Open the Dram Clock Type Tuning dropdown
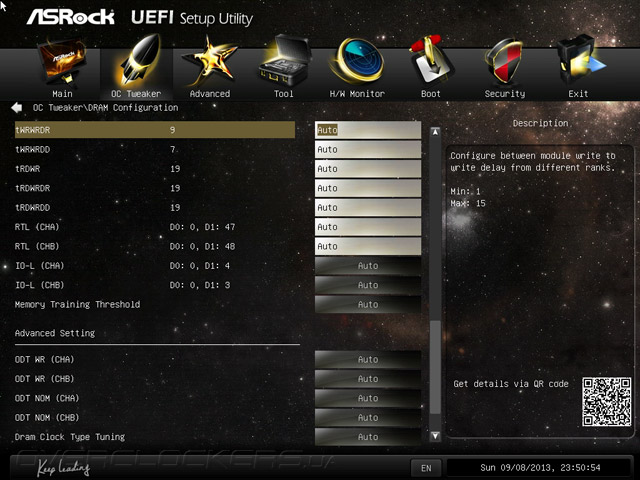 [368, 437]
